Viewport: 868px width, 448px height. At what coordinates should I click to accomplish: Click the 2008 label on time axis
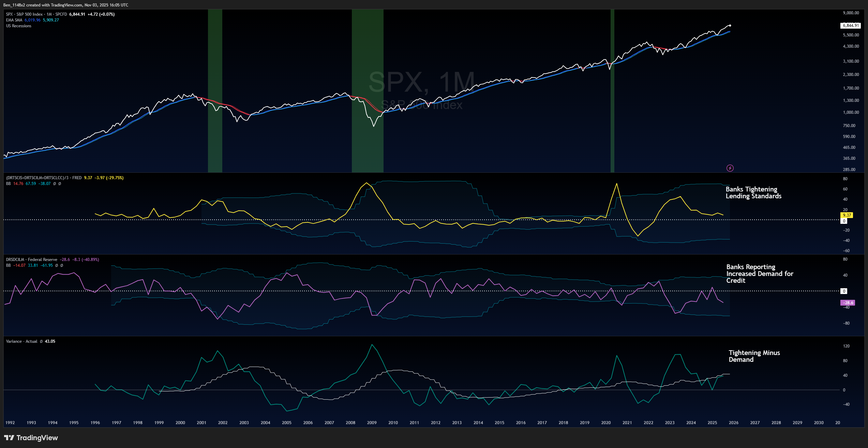click(x=350, y=423)
